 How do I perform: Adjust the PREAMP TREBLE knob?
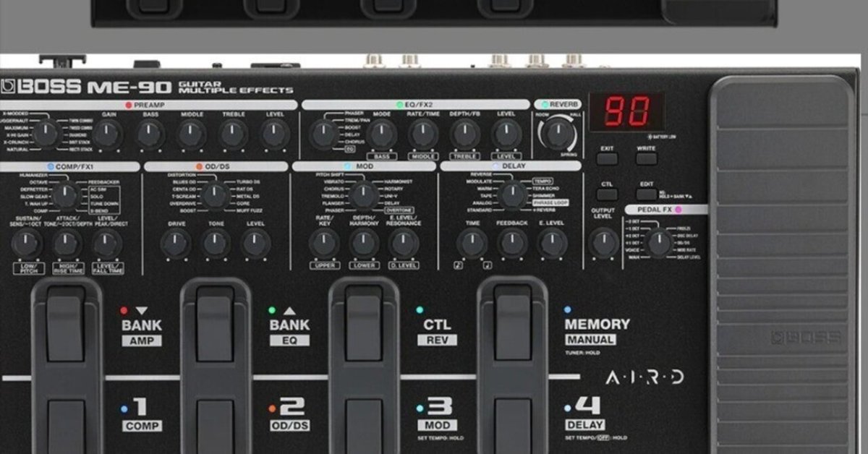point(233,134)
